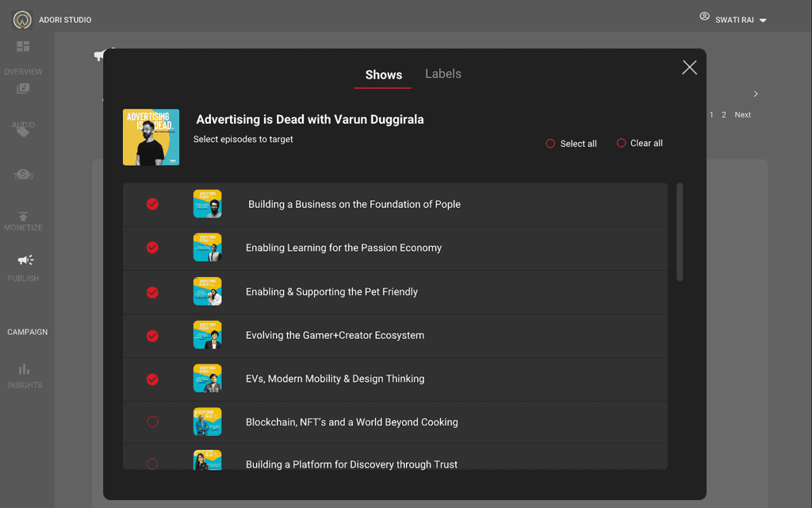Click thumbnail of Pet Friendly episode

click(x=208, y=291)
